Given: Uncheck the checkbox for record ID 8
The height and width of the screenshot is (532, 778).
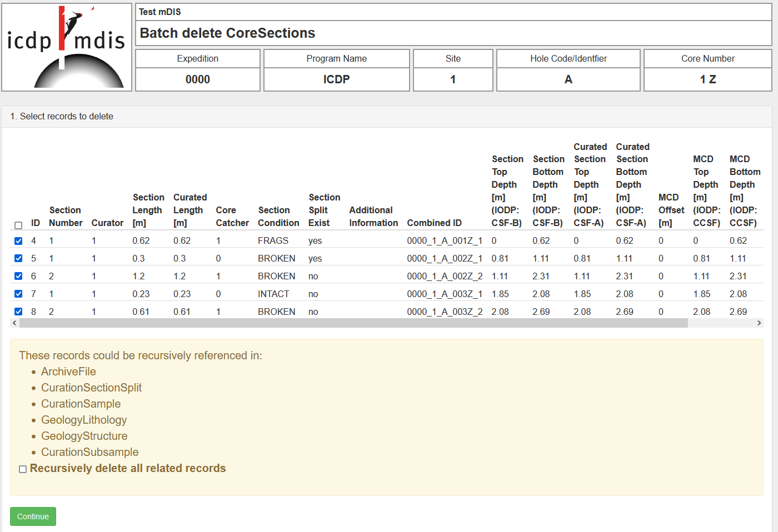Looking at the screenshot, I should (x=18, y=312).
